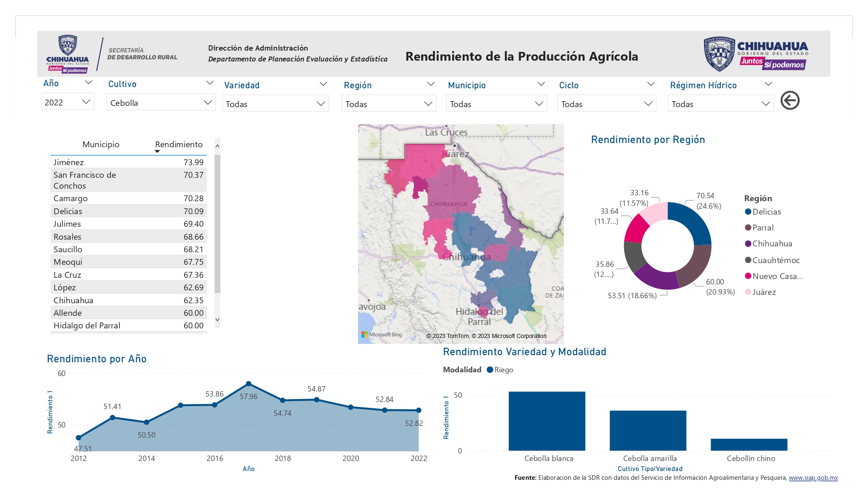The width and height of the screenshot is (868, 502).
Task: Click the Rendimiento por Región chart title
Action: pos(648,140)
